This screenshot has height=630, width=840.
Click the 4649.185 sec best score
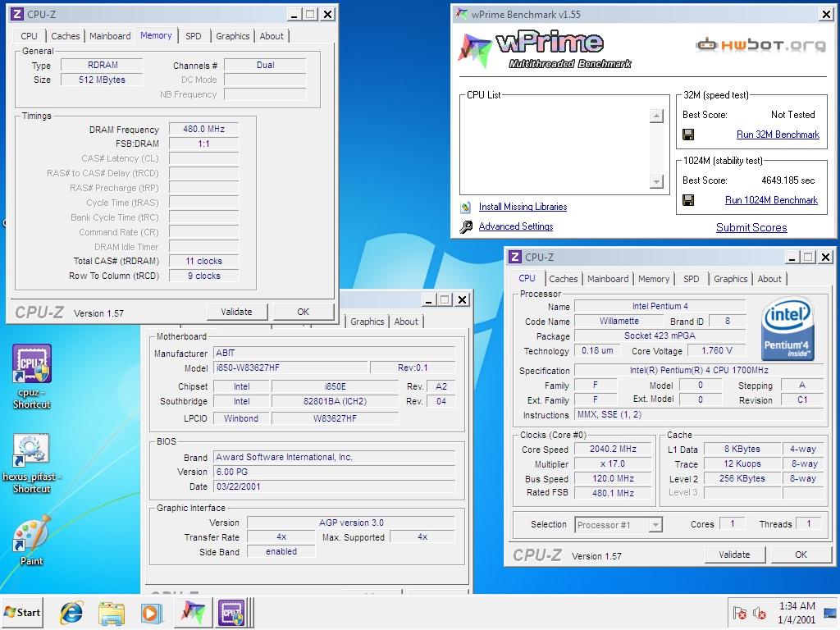click(788, 180)
